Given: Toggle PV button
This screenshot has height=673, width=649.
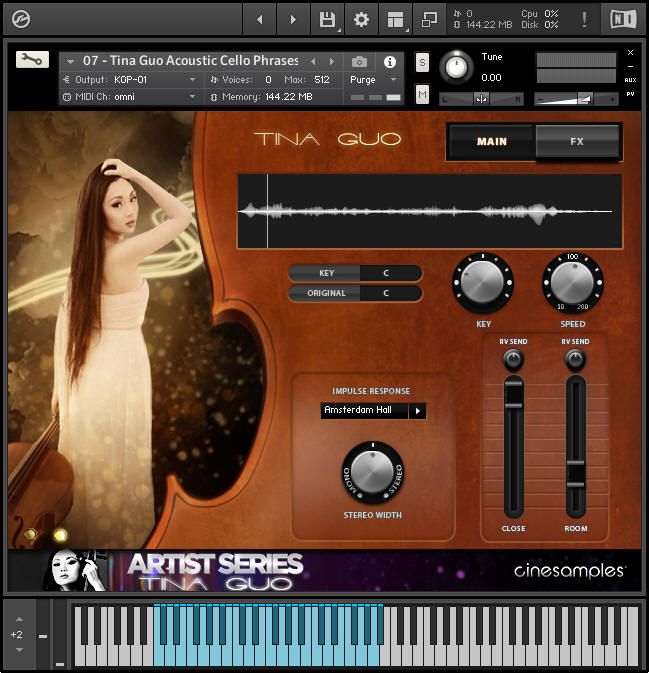Looking at the screenshot, I should (x=630, y=94).
